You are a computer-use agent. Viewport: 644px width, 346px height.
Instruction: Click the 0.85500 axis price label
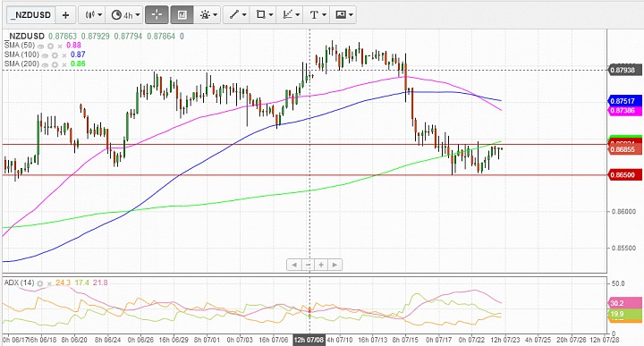pos(624,248)
